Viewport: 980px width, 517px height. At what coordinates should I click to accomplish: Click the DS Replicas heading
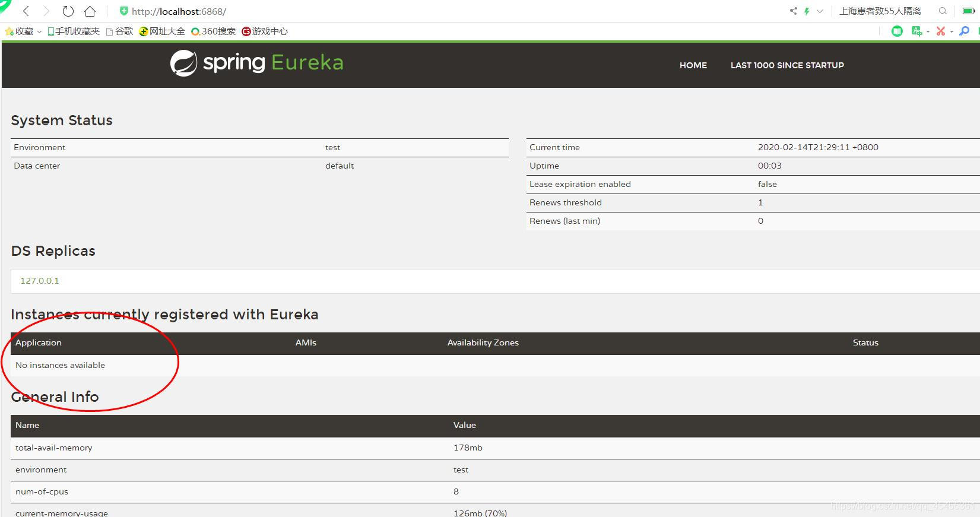pyautogui.click(x=53, y=251)
